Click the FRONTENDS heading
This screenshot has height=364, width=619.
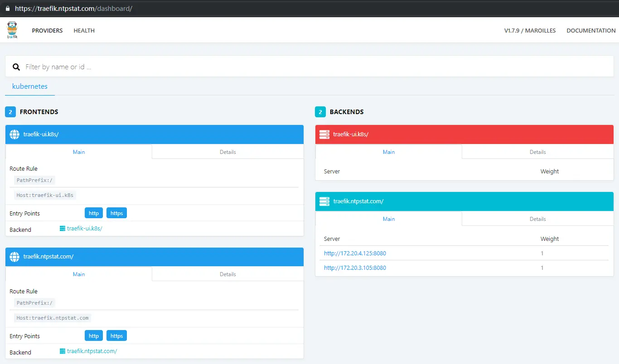[39, 112]
